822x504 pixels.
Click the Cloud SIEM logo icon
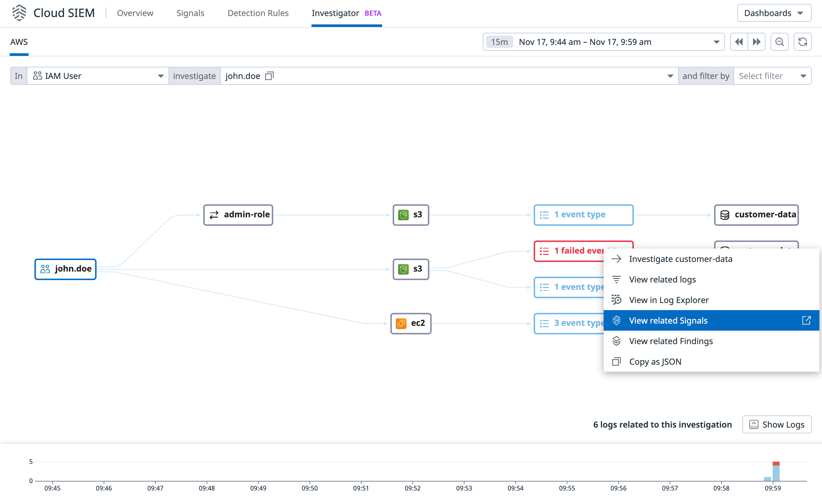[19, 13]
